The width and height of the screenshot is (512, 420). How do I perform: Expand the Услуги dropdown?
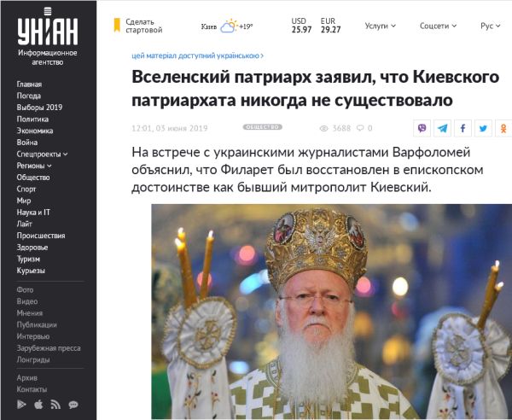click(380, 26)
